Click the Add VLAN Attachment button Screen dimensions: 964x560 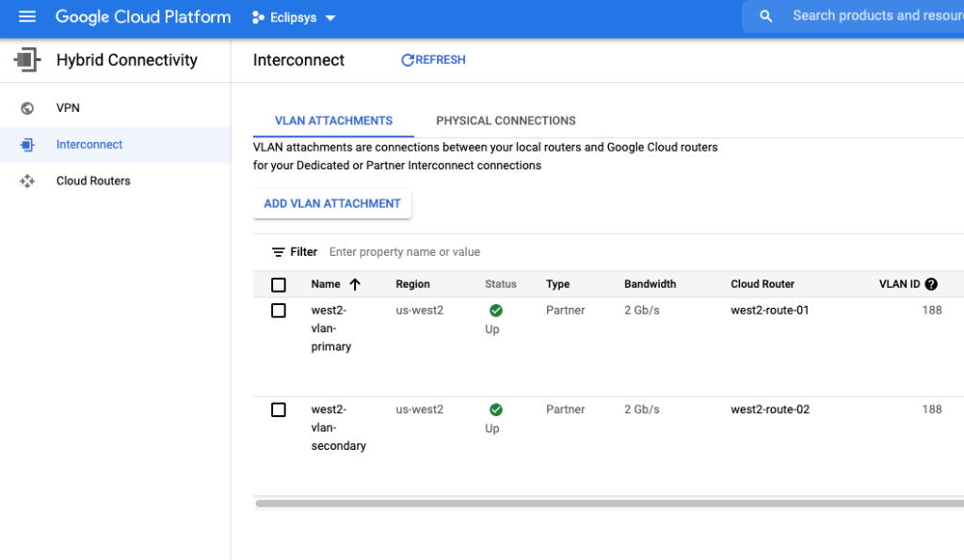[332, 203]
